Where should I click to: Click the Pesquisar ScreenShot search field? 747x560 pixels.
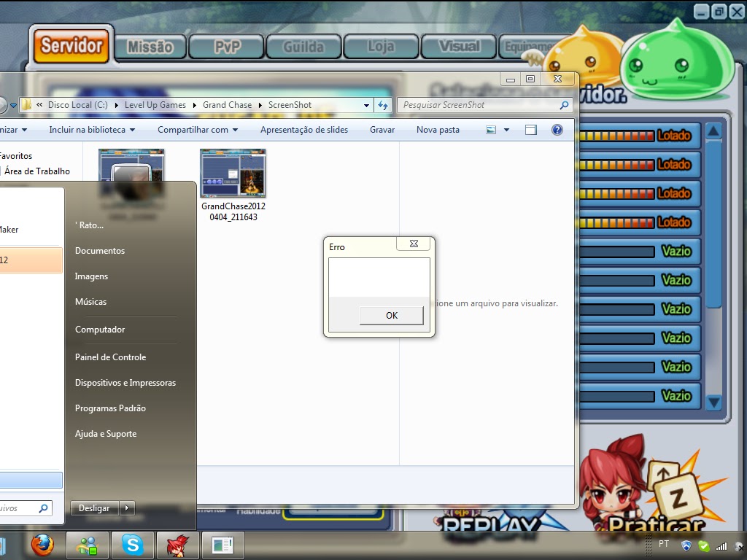474,105
